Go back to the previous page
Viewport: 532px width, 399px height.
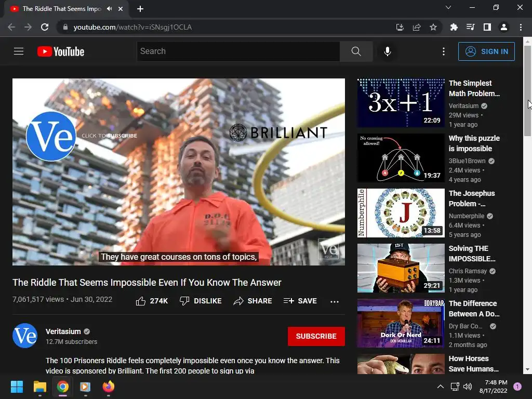(11, 27)
